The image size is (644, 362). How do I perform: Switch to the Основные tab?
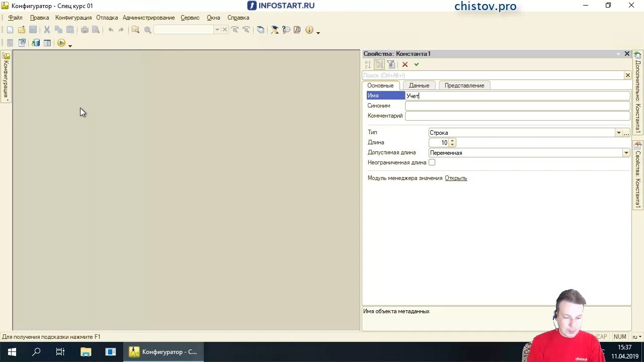tap(380, 85)
